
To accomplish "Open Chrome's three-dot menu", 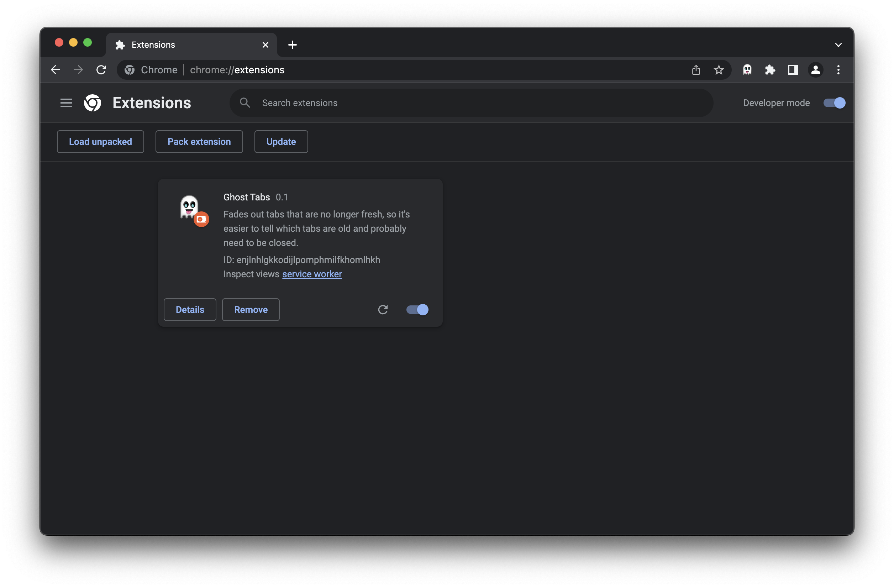I will pyautogui.click(x=838, y=70).
